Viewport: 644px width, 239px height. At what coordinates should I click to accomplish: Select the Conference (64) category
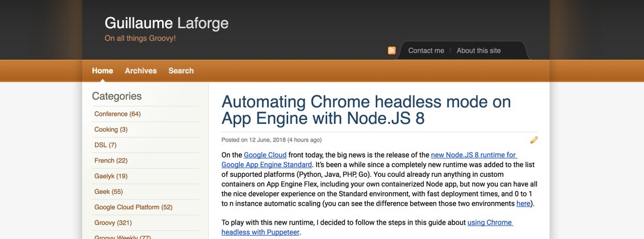point(118,114)
